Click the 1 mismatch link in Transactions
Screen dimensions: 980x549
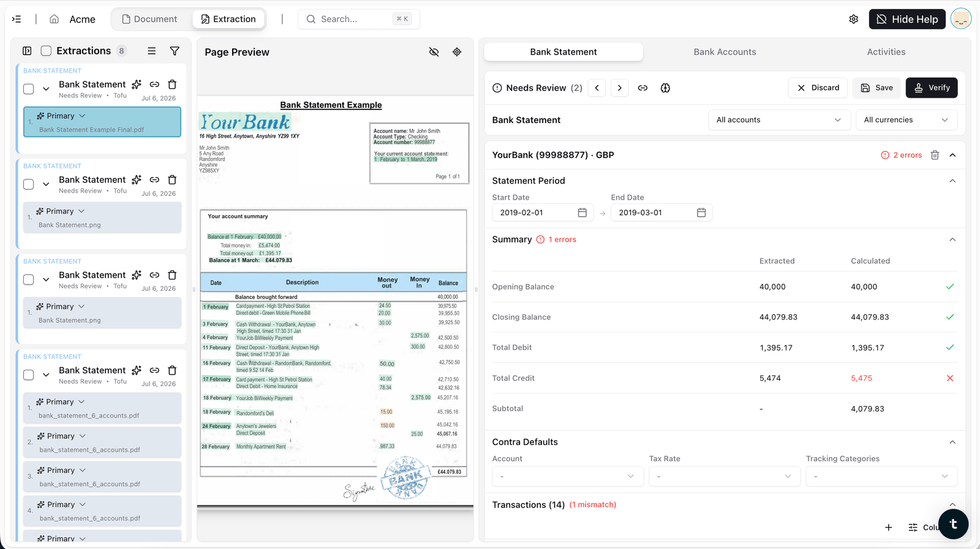tap(593, 504)
